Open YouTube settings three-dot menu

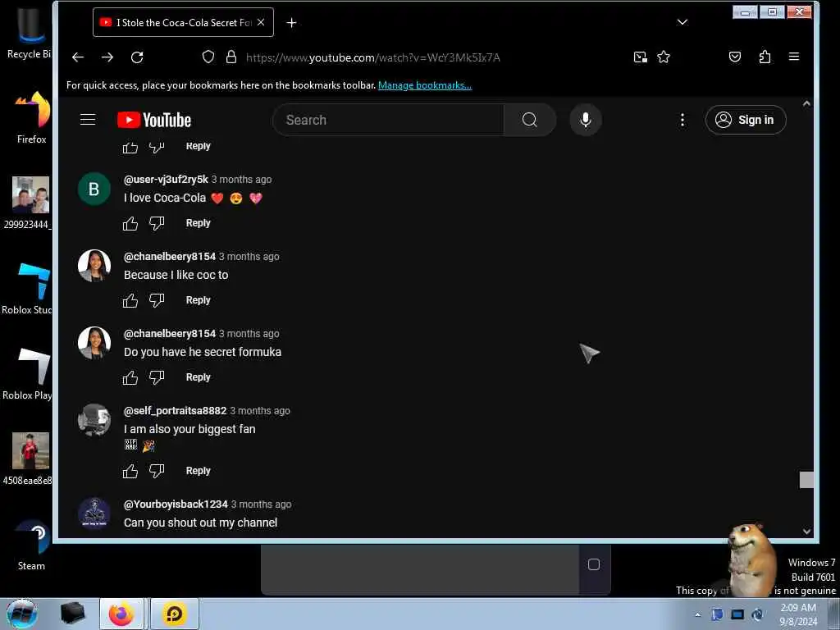click(682, 120)
